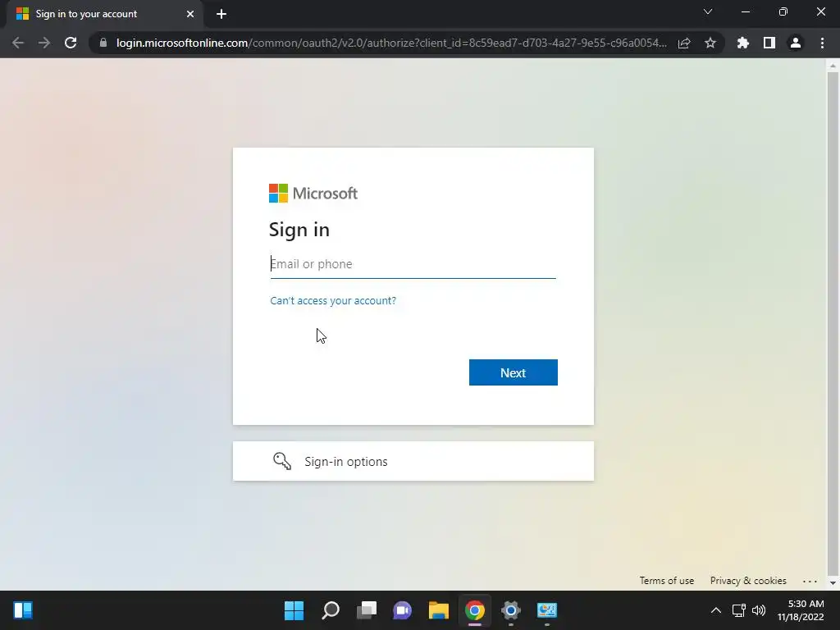Screen dimensions: 840x630
Task: Bookmark this page with the star icon
Action: coord(710,43)
